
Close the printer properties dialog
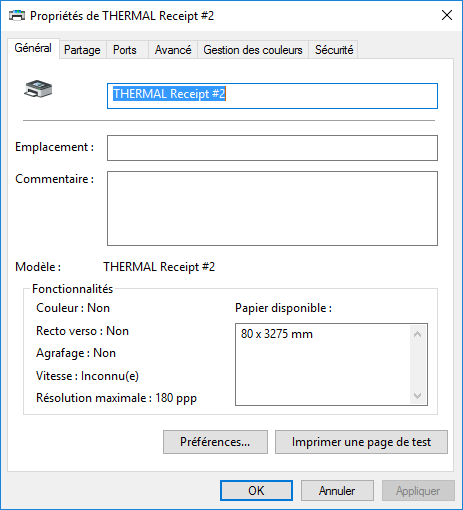pos(447,15)
